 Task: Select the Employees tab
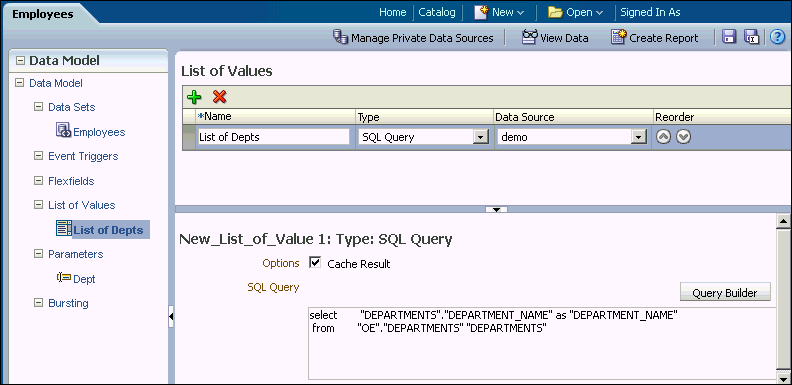(x=42, y=14)
